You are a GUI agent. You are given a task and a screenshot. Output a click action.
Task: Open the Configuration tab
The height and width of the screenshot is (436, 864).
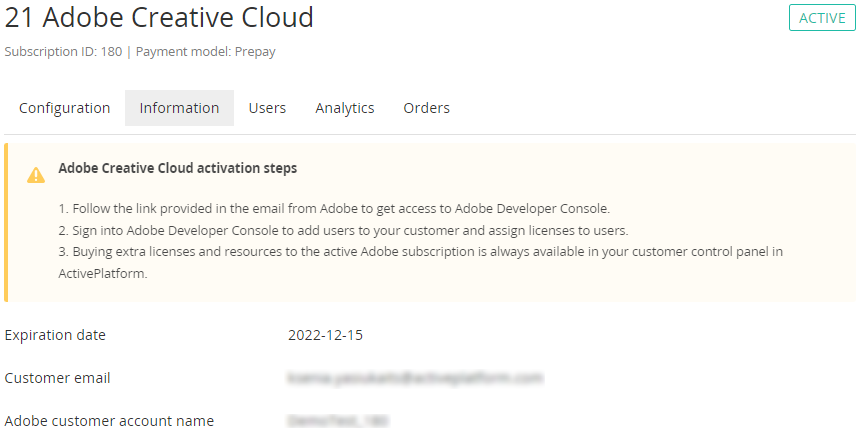point(65,108)
